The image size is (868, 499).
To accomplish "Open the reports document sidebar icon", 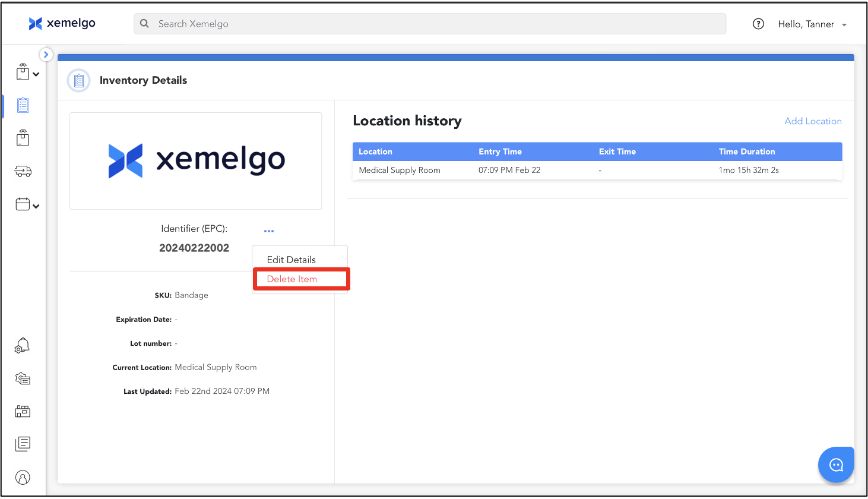I will pyautogui.click(x=23, y=444).
